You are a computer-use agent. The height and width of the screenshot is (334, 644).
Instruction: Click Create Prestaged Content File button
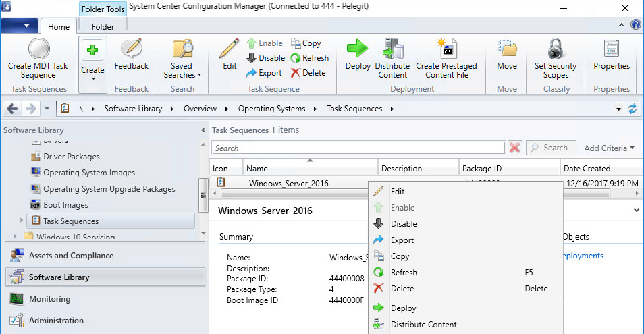tap(446, 59)
